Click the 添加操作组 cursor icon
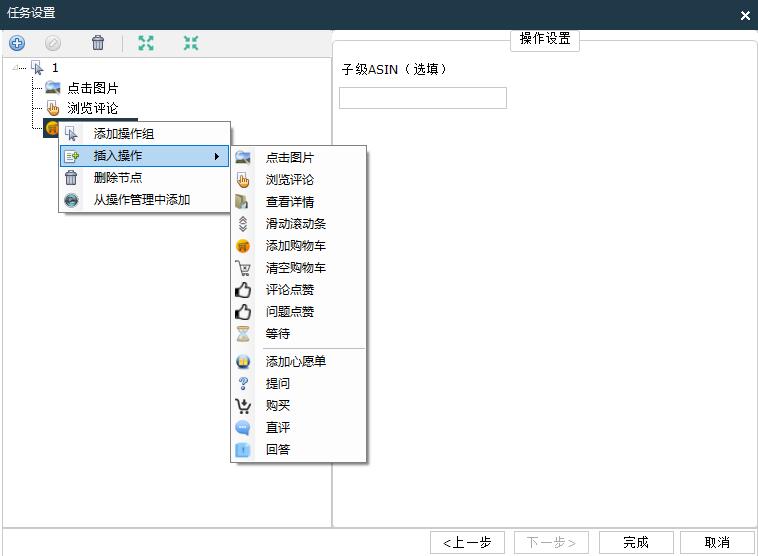Viewport: 758px width, 556px height. [71, 134]
